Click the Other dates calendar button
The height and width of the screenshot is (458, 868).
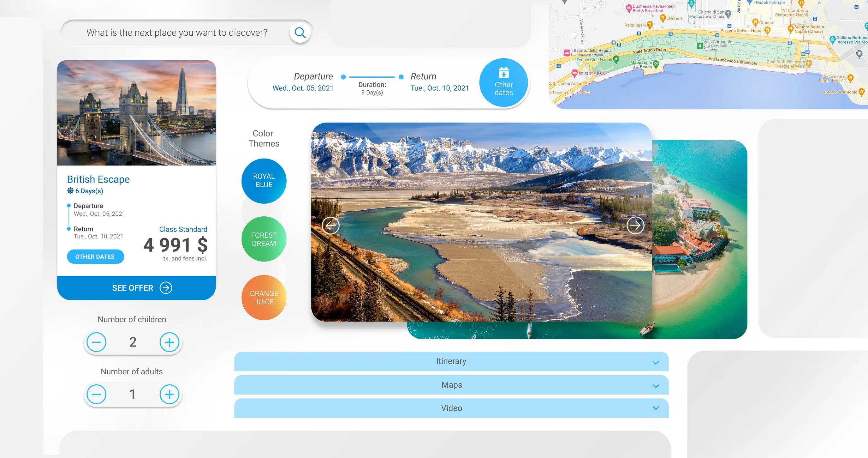[503, 83]
